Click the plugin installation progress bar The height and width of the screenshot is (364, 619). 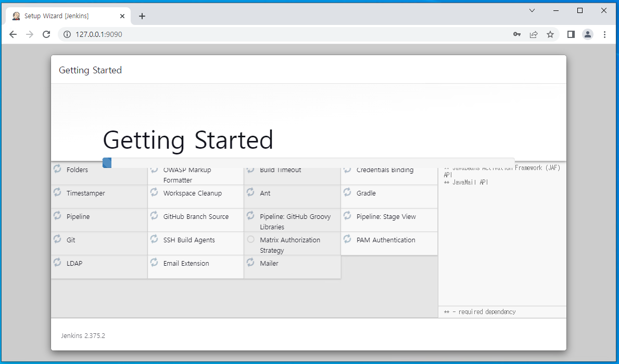(308, 162)
